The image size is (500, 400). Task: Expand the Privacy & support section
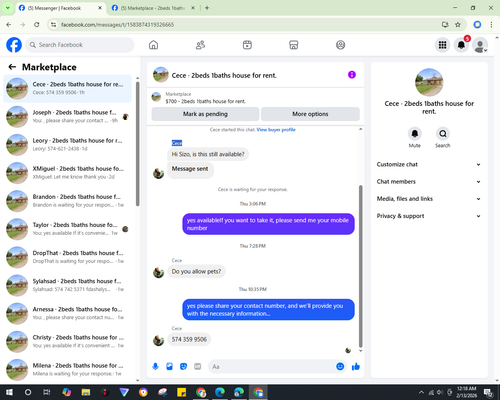pos(429,216)
